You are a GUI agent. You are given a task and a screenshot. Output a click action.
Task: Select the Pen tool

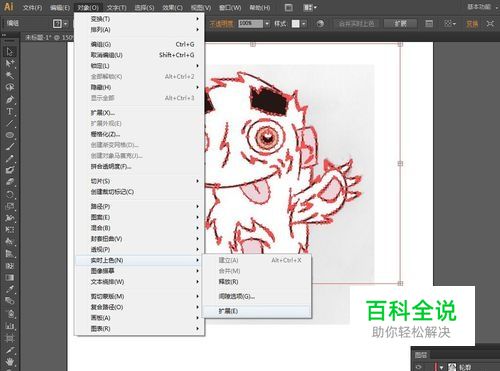tap(10, 99)
